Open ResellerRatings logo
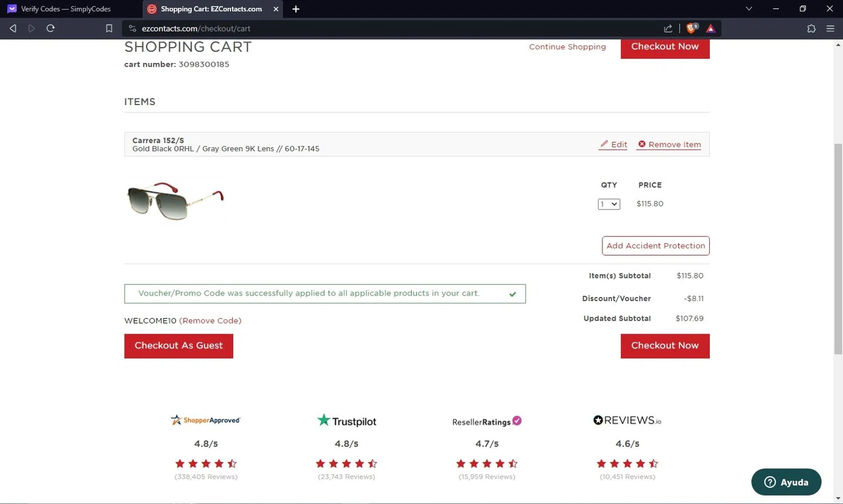Screen dimensions: 843x504 coord(487,421)
